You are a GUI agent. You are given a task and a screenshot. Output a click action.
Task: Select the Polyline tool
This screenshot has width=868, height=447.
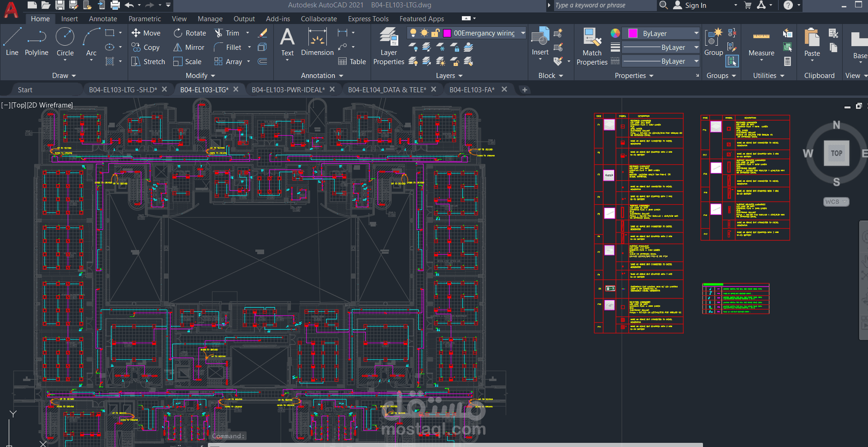coord(36,42)
